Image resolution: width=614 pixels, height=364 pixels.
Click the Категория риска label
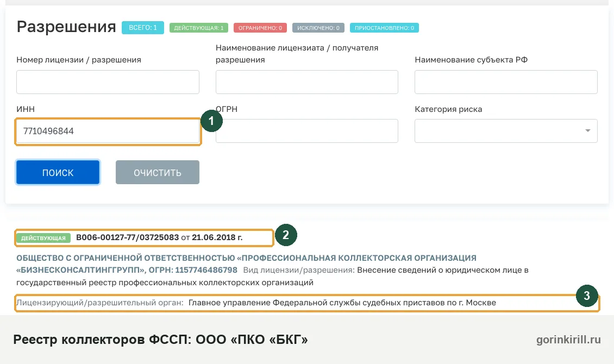click(x=448, y=109)
